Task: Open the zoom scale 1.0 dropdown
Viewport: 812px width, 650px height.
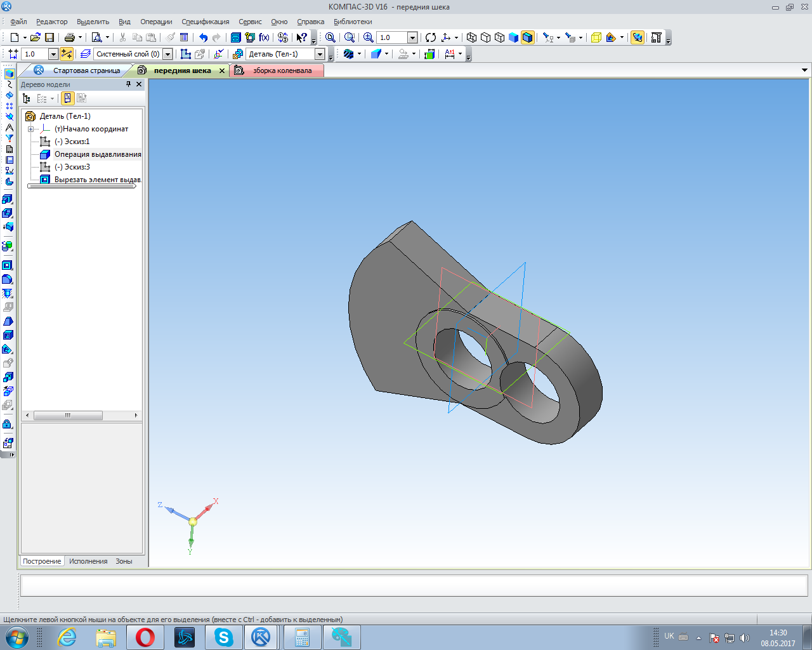Action: pyautogui.click(x=412, y=37)
